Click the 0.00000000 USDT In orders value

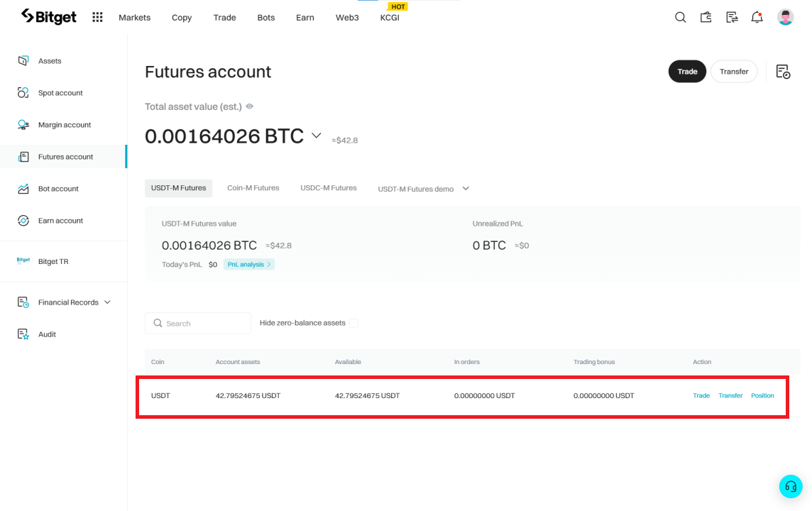point(485,395)
